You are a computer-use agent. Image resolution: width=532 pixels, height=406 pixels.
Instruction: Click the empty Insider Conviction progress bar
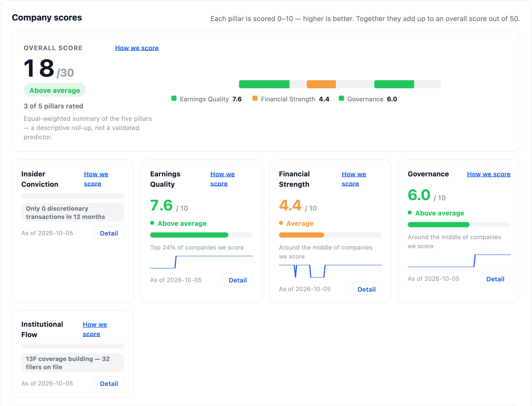73,196
